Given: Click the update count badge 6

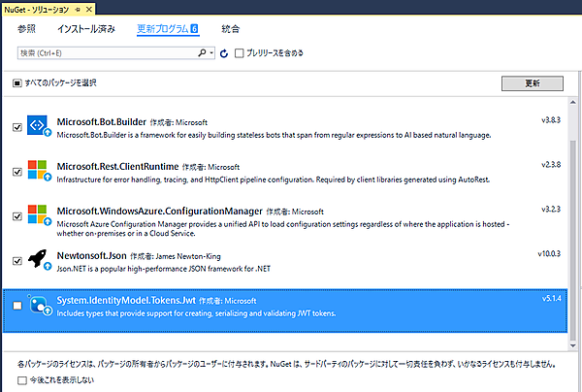Looking at the screenshot, I should click(194, 28).
